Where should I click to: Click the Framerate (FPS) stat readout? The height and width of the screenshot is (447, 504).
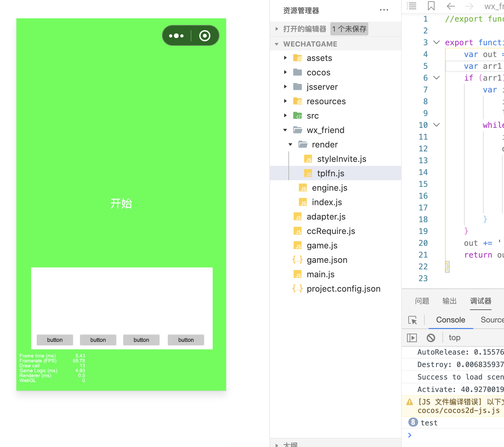(52, 361)
